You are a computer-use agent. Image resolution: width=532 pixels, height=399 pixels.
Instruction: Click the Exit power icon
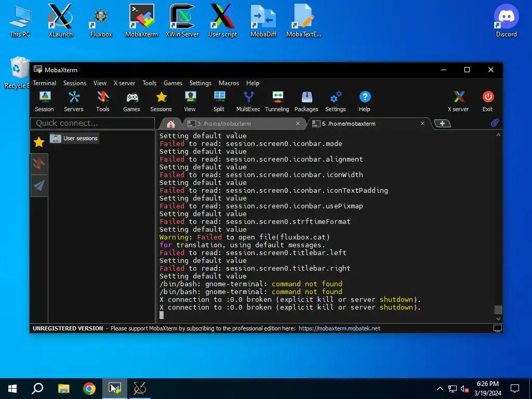[x=488, y=101]
